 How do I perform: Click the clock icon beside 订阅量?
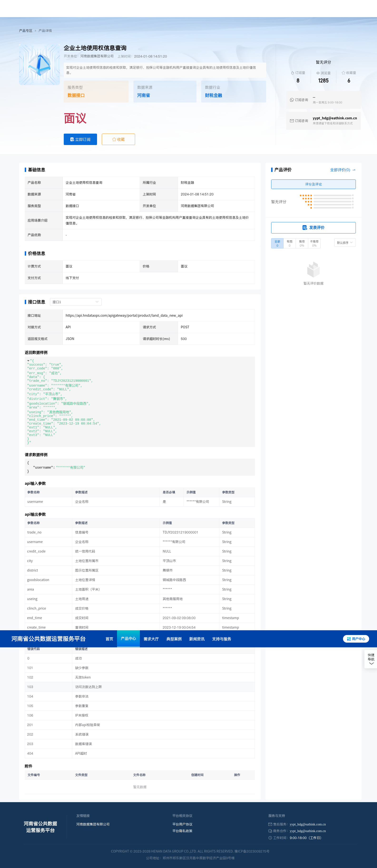[292, 73]
